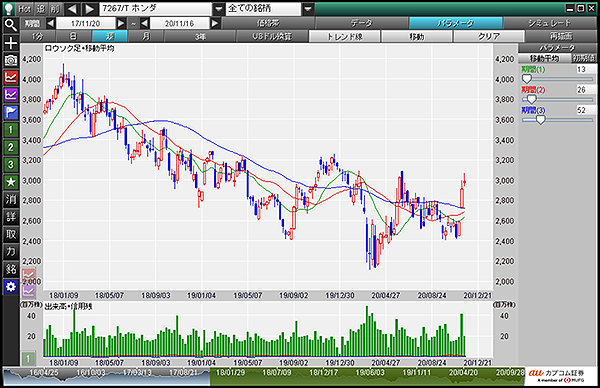
Task: Click the end date field 20/11/16
Action: tap(179, 24)
